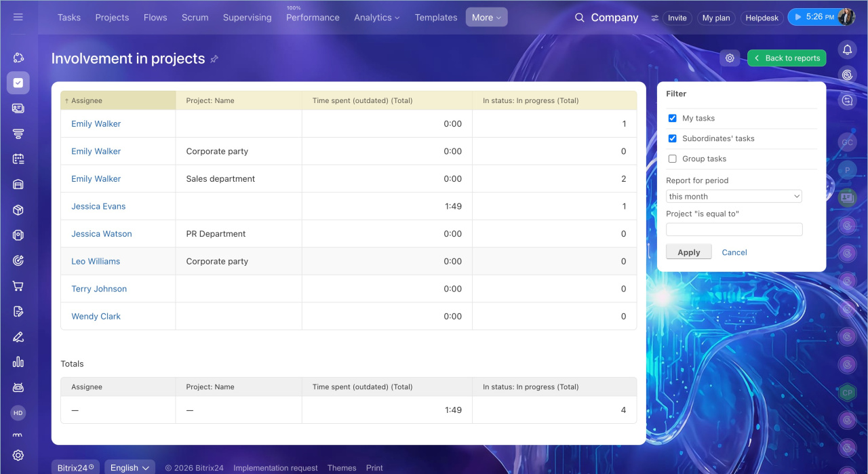Open the Wendy Clark assignee link
Screen dimensions: 868x474
click(96, 317)
